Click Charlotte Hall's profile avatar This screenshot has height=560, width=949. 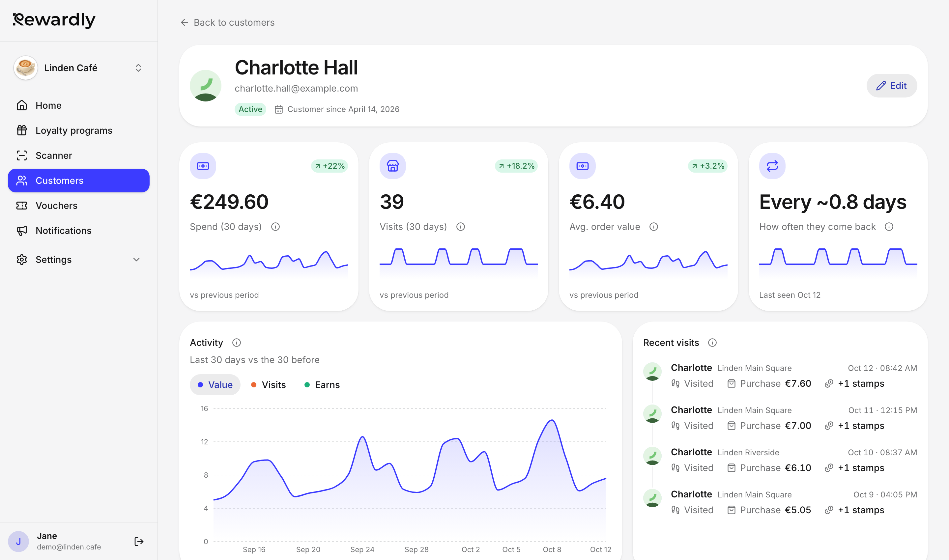(205, 86)
